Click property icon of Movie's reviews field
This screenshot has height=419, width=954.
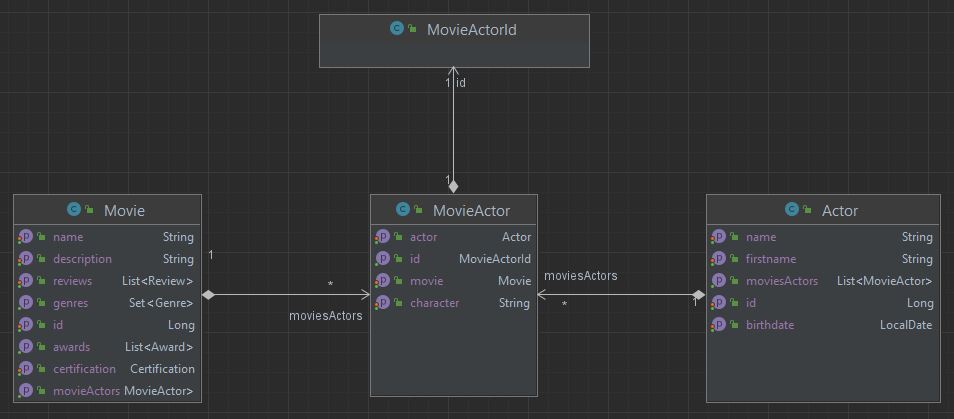pos(25,281)
